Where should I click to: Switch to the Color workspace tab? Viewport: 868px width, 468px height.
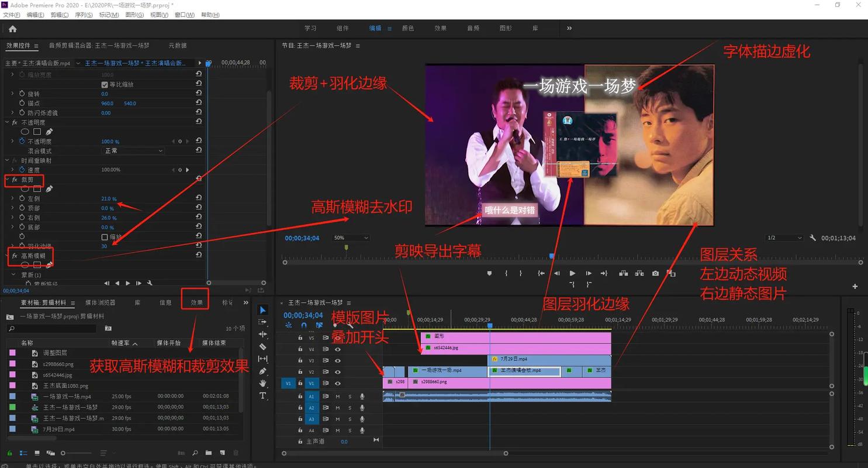tap(408, 28)
